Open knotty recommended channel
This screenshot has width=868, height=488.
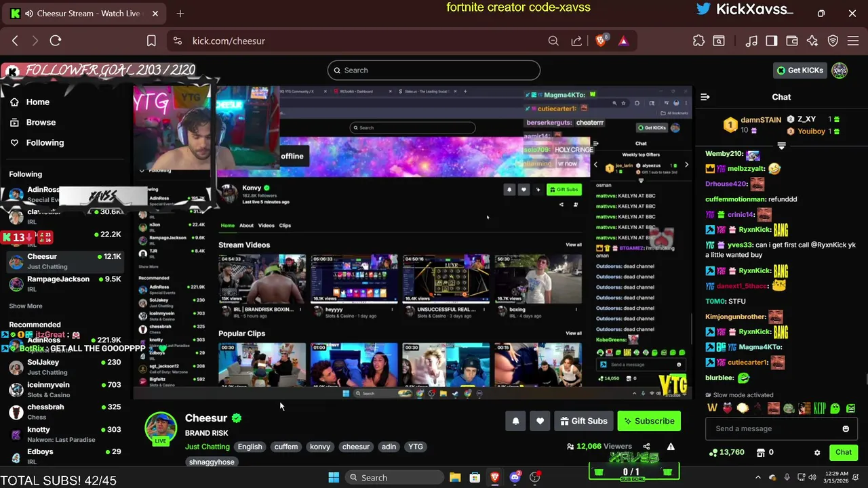point(64,434)
